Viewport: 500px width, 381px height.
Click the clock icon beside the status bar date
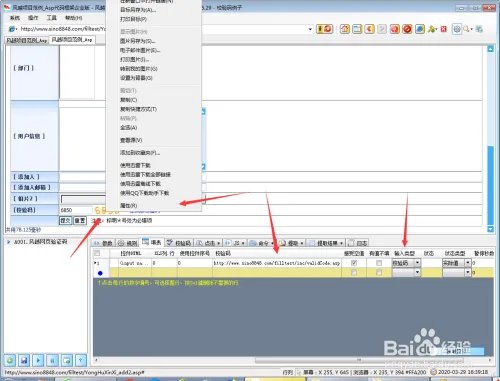pyautogui.click(x=433, y=372)
